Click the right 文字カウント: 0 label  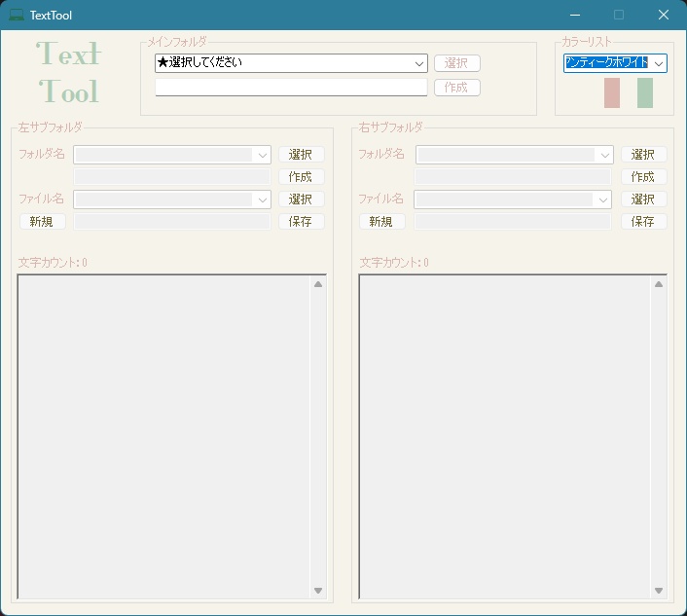coord(394,263)
